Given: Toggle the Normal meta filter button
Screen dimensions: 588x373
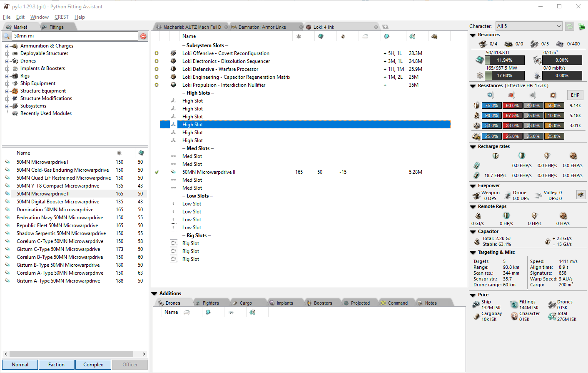Looking at the screenshot, I should click(x=20, y=365).
